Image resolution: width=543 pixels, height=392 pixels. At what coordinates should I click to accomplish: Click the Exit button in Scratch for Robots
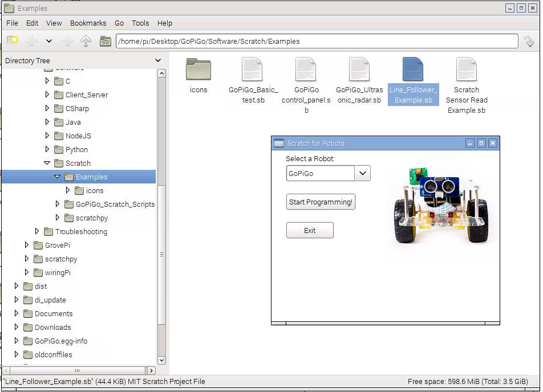click(310, 230)
